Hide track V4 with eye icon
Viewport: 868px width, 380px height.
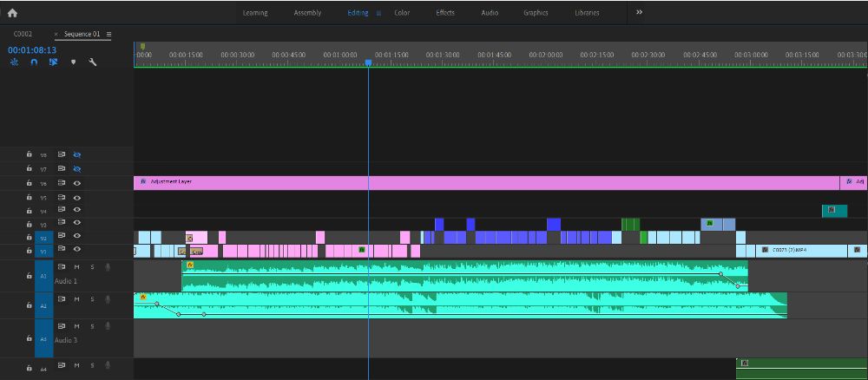77,210
